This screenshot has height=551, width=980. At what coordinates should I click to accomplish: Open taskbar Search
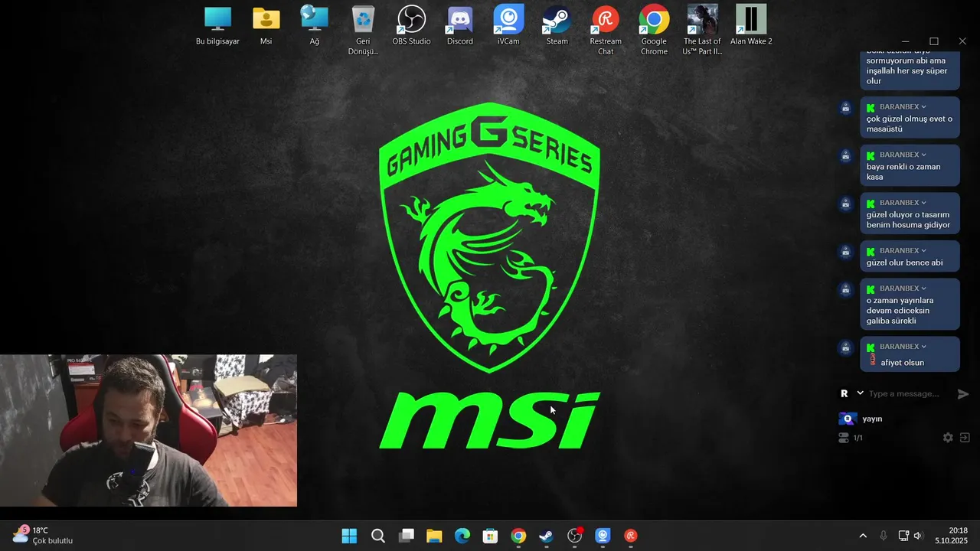coord(377,536)
